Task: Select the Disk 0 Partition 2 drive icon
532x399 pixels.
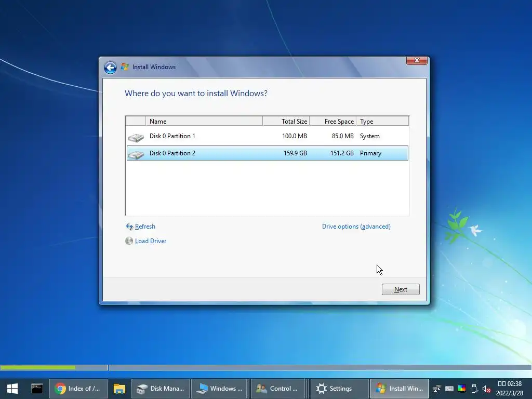Action: 136,154
